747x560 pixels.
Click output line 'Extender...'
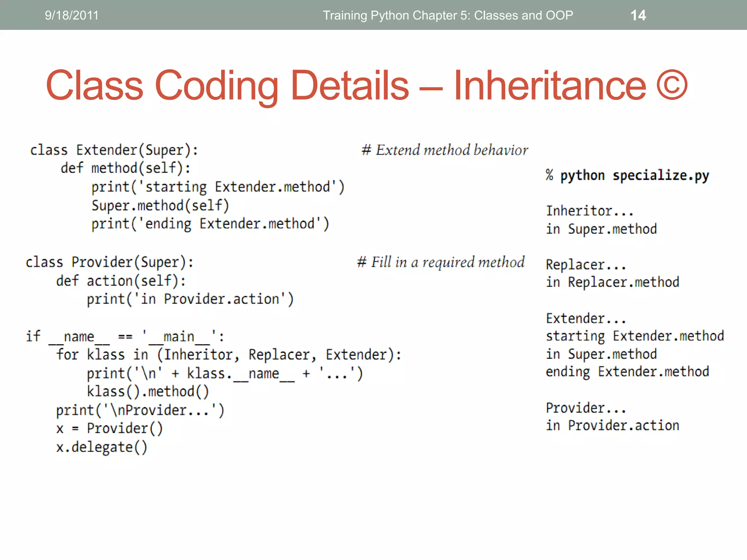pyautogui.click(x=586, y=319)
